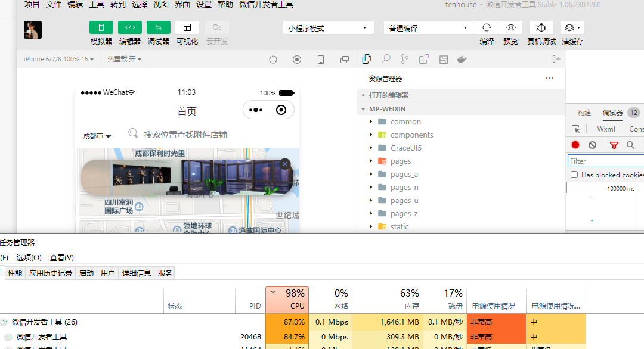Click the layout panel icon in editor
This screenshot has height=349, width=644.
coord(444,60)
